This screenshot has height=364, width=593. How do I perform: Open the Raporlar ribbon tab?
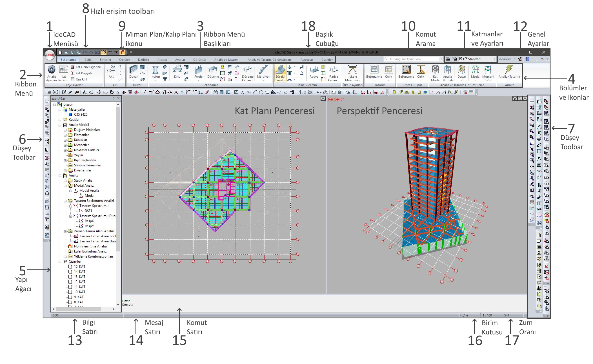pos(307,60)
